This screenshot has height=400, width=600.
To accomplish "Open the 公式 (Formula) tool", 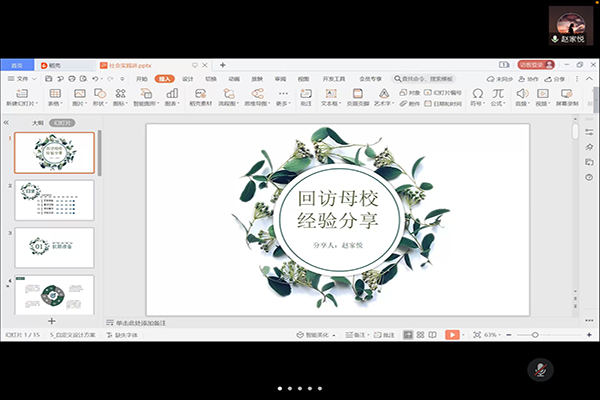I will (496, 96).
